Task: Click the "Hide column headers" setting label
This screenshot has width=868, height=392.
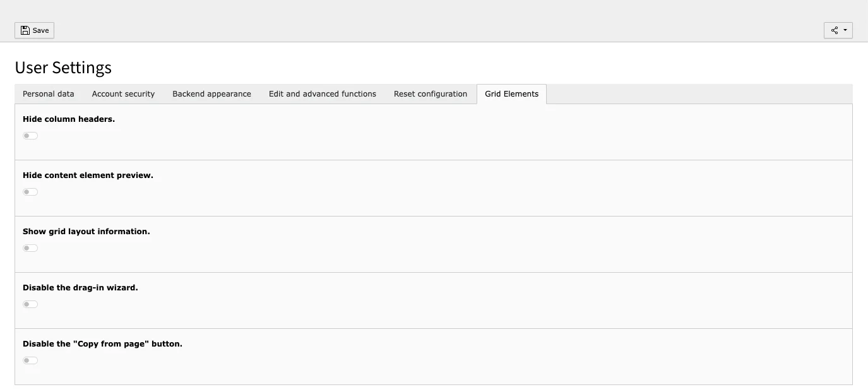Action: pos(69,119)
